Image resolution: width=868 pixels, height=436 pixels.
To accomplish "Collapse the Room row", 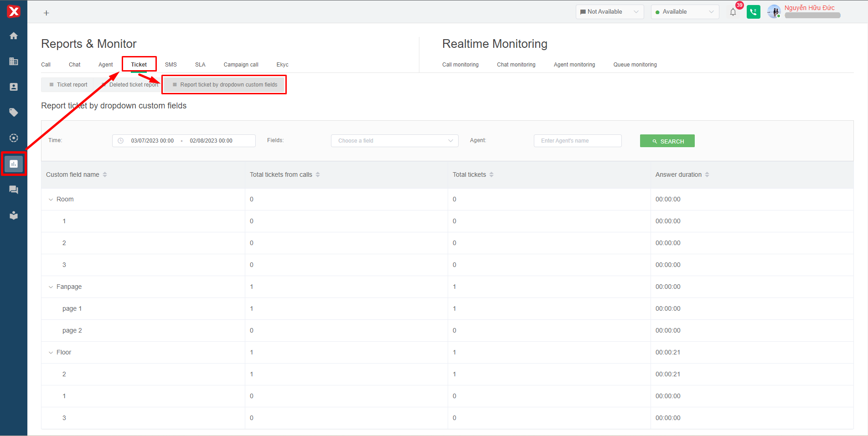I will pos(51,200).
